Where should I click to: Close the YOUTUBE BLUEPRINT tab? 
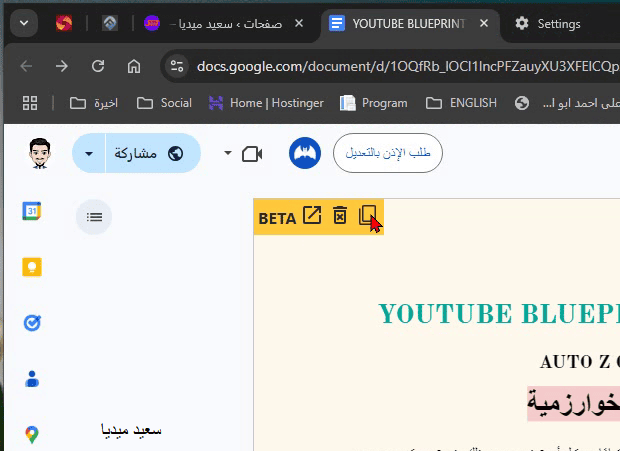coord(484,23)
